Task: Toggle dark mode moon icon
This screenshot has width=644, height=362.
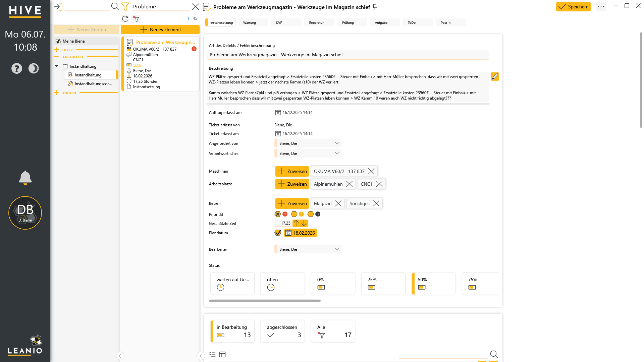Action: 34,68
